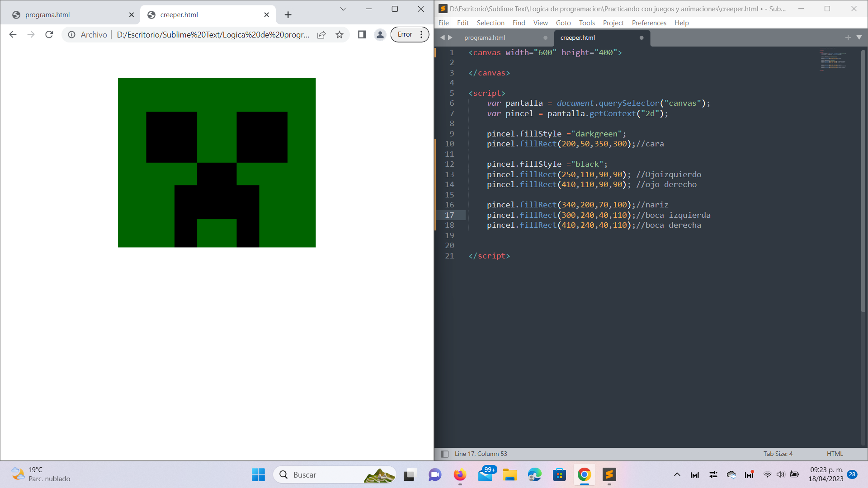Share this page icon in address bar

point(321,34)
